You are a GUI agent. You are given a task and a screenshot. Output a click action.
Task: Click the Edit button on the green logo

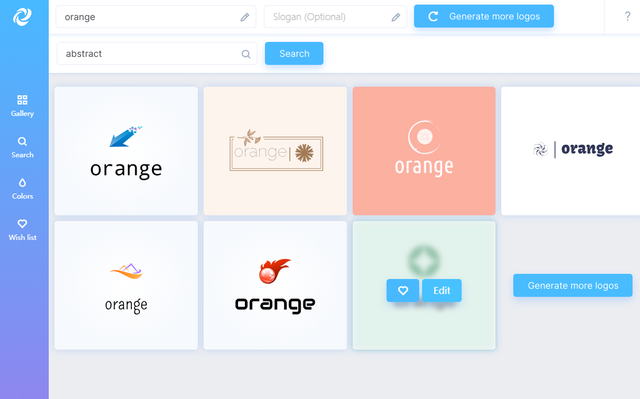[442, 290]
